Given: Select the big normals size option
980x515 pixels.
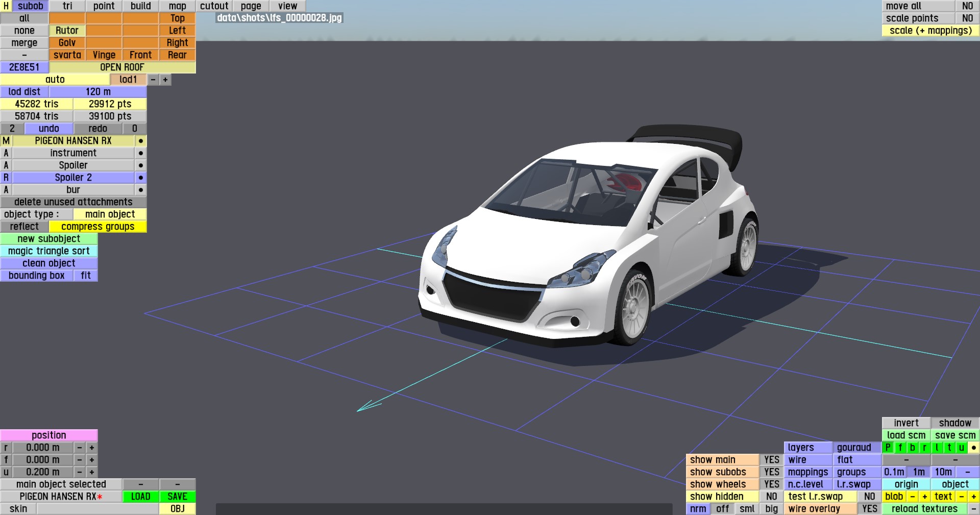Looking at the screenshot, I should click(x=771, y=509).
